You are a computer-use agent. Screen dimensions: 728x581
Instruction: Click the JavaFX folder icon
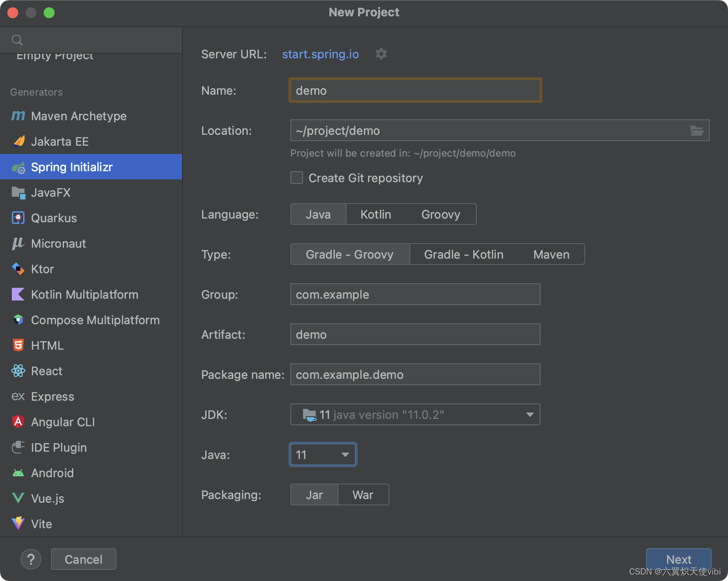click(18, 193)
